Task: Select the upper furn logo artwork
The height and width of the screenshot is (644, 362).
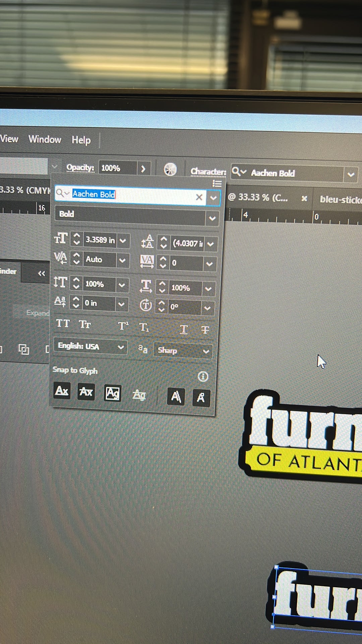Action: coord(305,423)
